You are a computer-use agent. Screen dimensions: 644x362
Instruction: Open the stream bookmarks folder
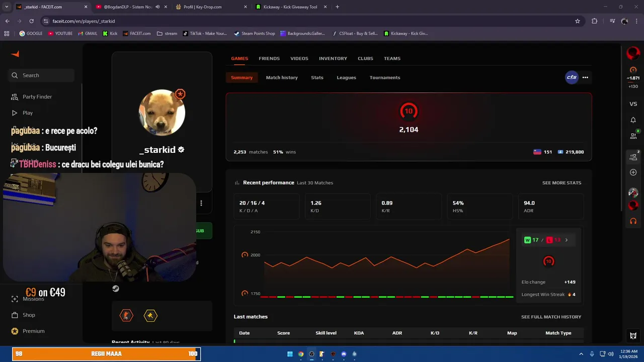click(167, 34)
